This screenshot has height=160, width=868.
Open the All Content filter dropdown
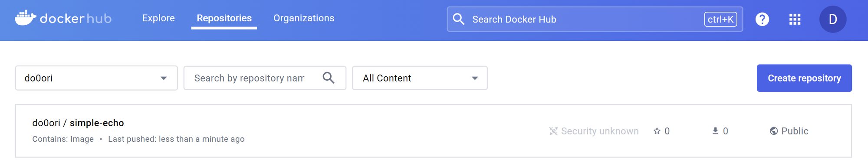[420, 78]
